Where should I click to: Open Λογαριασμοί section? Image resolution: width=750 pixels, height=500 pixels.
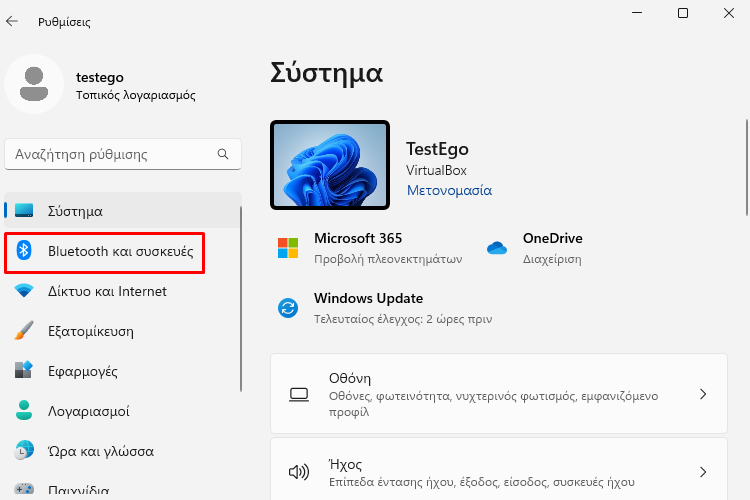[x=123, y=411]
